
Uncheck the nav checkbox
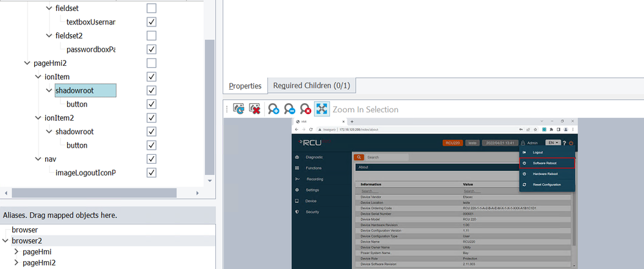151,159
